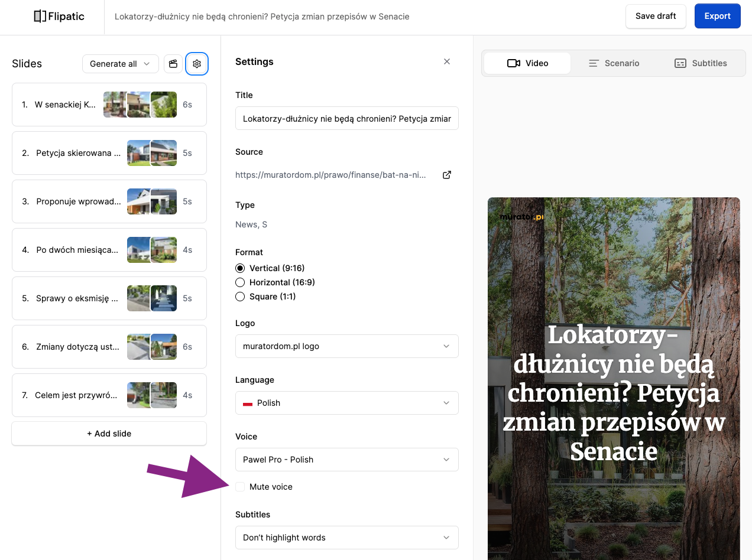Select slide 6 'Zmiany dotyczą ust...'
Image resolution: width=752 pixels, height=560 pixels.
coord(109,347)
